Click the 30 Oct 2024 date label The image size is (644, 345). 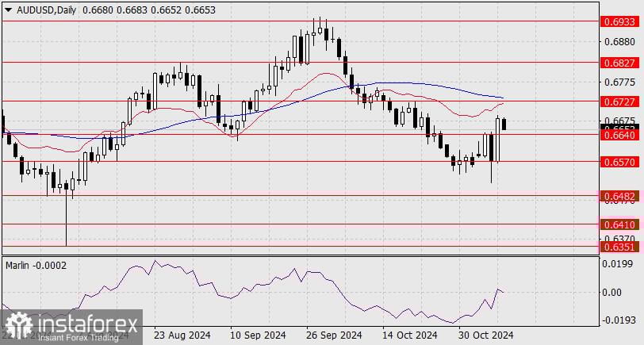coord(485,335)
